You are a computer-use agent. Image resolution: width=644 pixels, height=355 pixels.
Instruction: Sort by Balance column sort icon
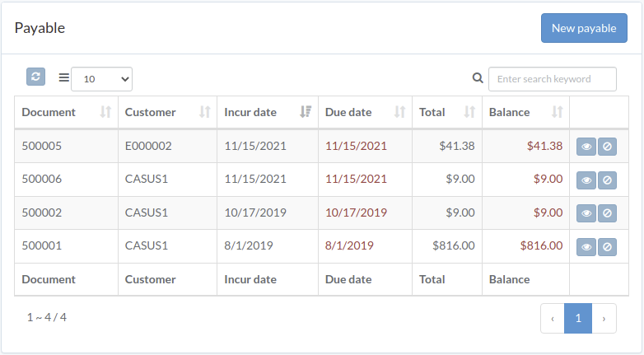pyautogui.click(x=557, y=112)
